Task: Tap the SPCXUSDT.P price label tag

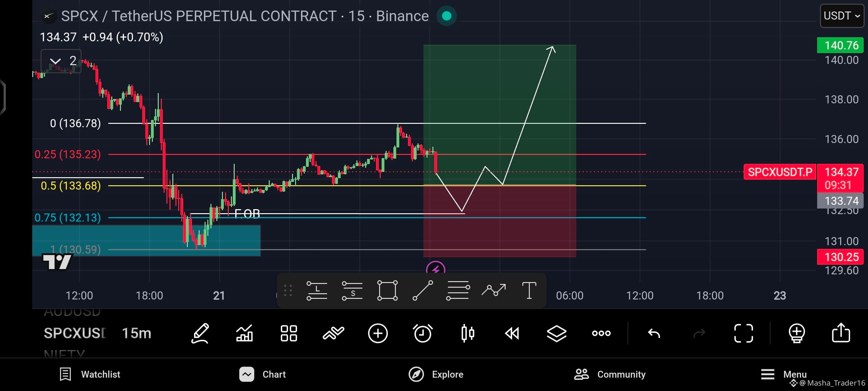Action: point(780,172)
